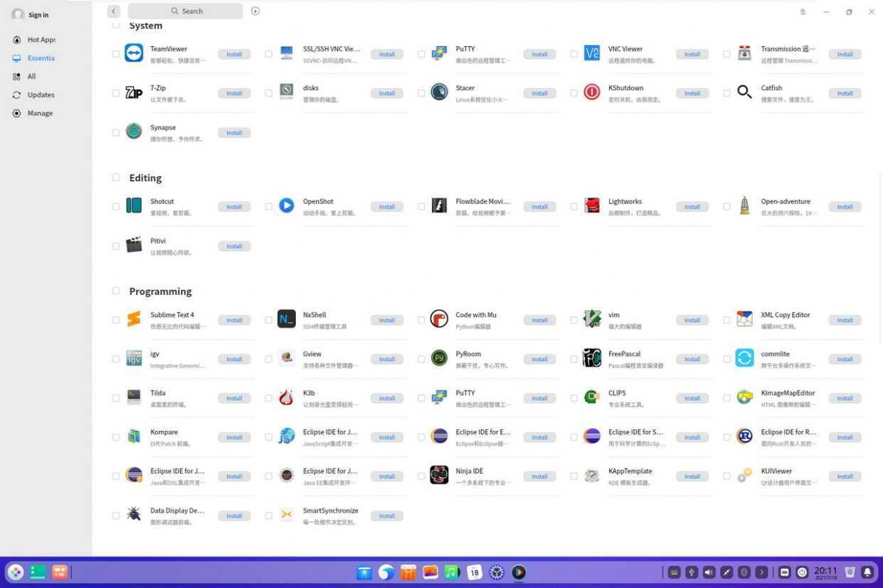Open the Hot Apps sidebar section
Viewport: 883px width, 588px height.
point(41,40)
